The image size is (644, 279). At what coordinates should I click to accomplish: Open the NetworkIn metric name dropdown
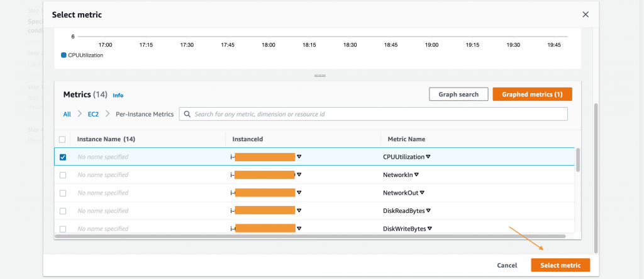tap(416, 175)
